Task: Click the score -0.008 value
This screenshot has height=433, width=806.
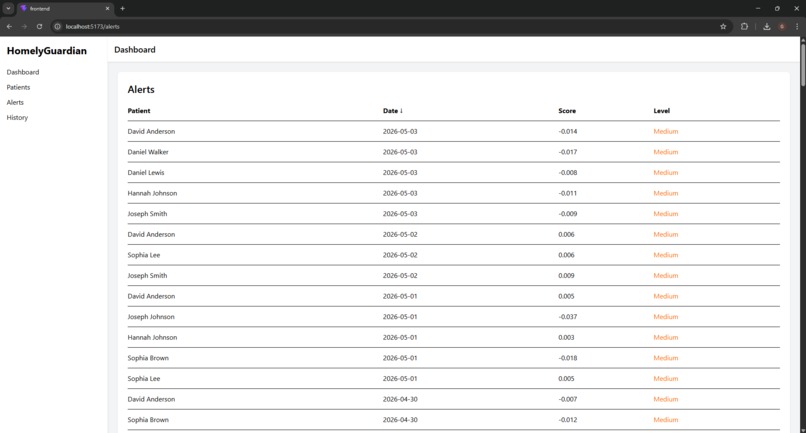Action: pyautogui.click(x=567, y=172)
